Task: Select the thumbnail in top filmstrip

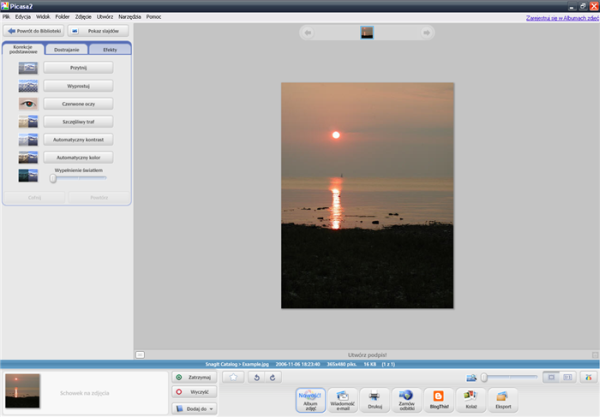Action: [x=367, y=33]
